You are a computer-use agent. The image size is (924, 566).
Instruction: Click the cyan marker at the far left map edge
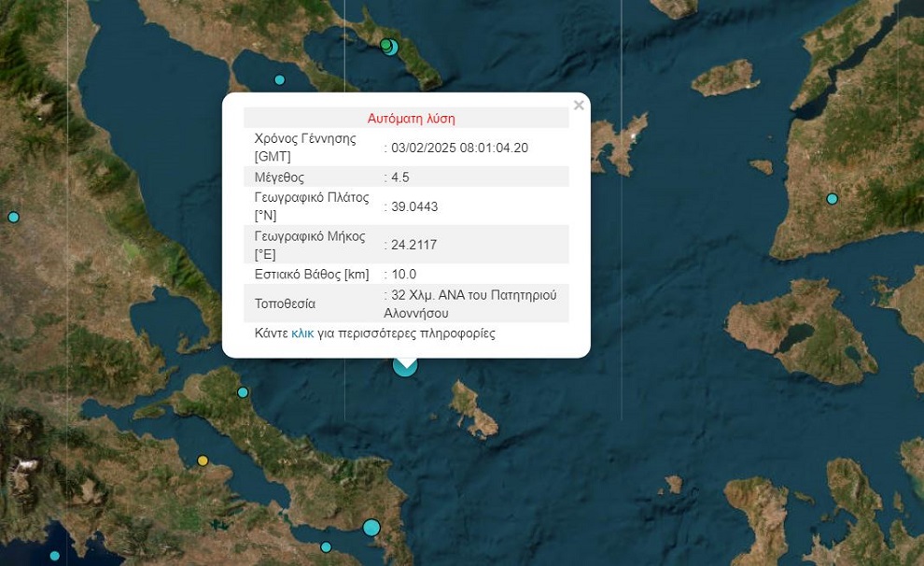click(13, 217)
